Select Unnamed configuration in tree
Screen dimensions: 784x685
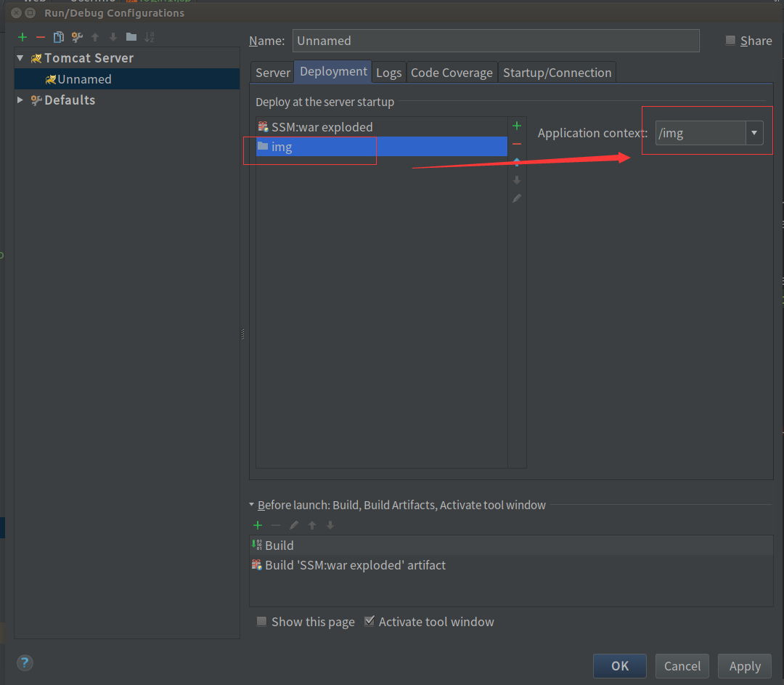(x=127, y=79)
